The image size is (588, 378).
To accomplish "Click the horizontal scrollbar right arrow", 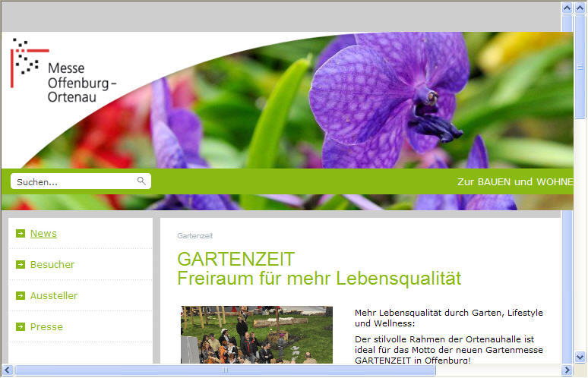I will point(567,370).
